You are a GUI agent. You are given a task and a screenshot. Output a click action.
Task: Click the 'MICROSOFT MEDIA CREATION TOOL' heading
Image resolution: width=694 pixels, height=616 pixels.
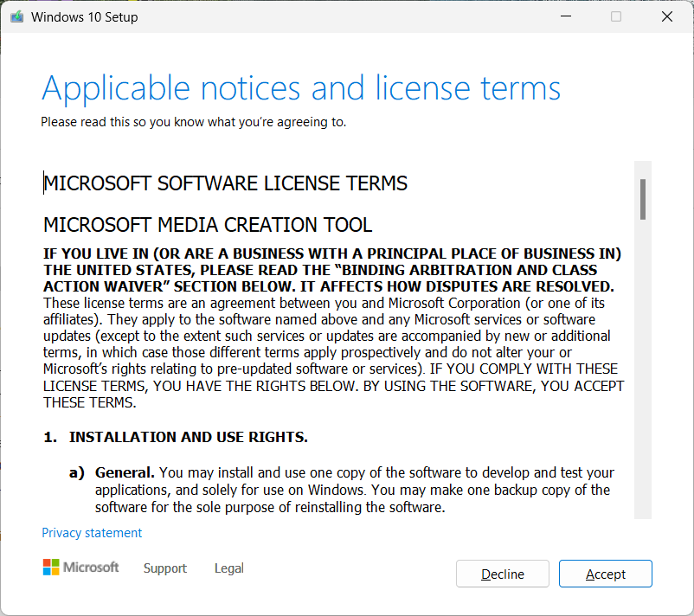(x=208, y=225)
